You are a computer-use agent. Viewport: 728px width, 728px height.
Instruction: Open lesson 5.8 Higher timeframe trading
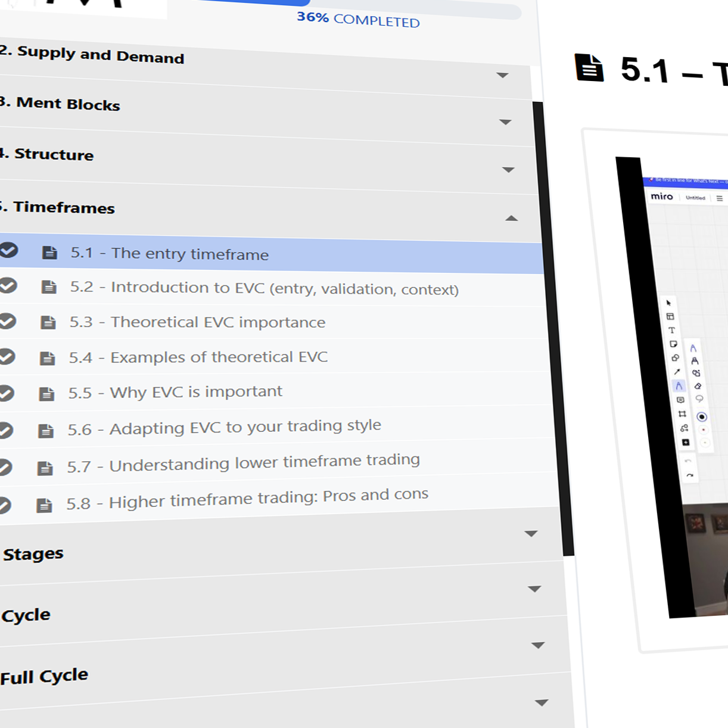(x=268, y=499)
